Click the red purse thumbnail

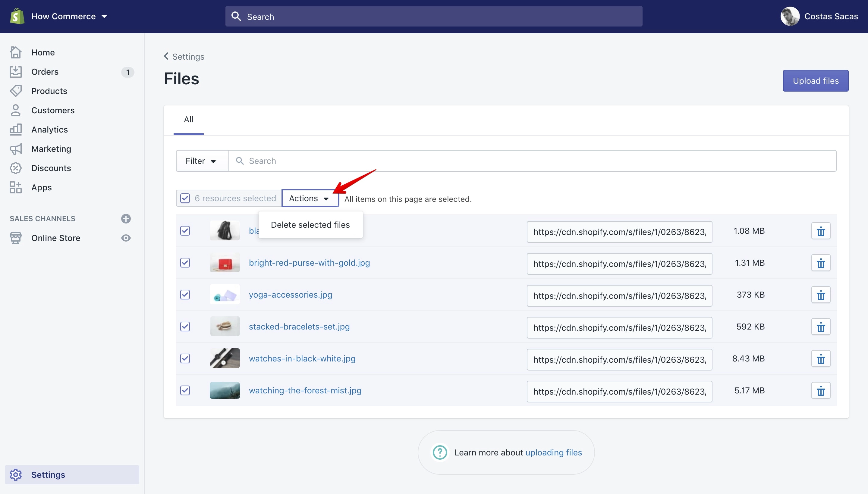point(225,263)
